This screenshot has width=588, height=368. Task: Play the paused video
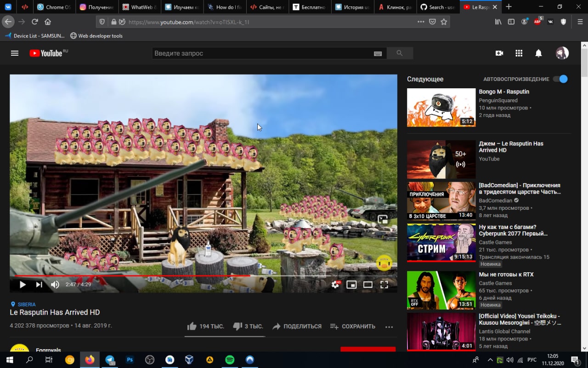pyautogui.click(x=22, y=285)
